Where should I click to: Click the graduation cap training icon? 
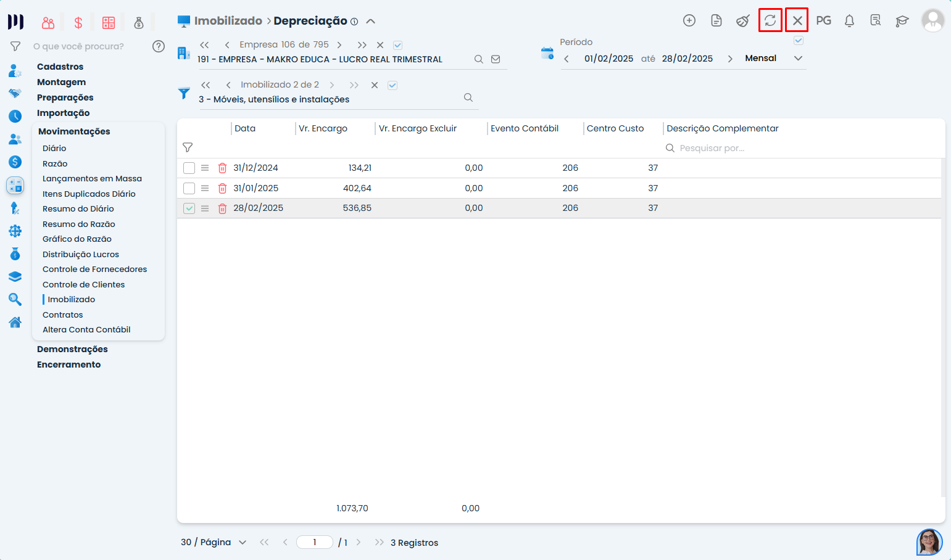(x=902, y=21)
